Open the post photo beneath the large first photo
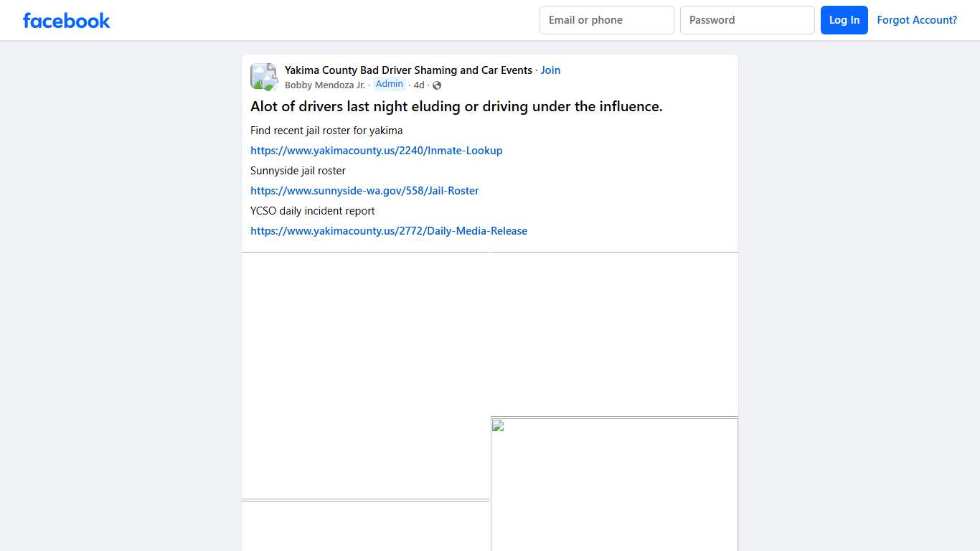The image size is (980, 551). 365,526
